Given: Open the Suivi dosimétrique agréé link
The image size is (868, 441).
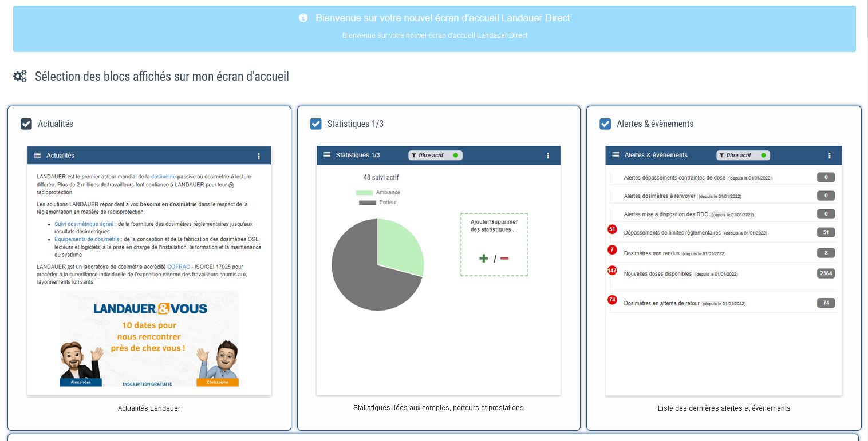Looking at the screenshot, I should click(x=84, y=224).
